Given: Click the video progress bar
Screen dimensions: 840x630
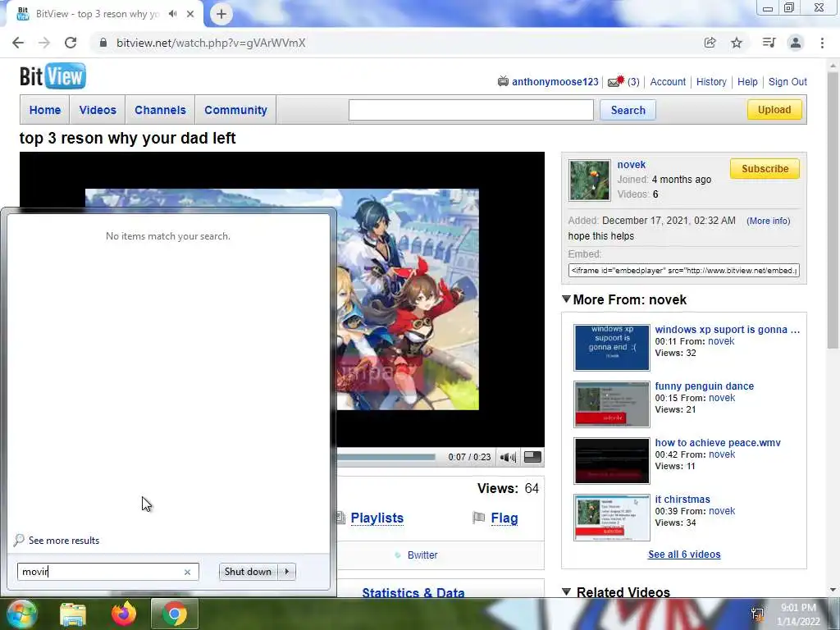Looking at the screenshot, I should (x=386, y=457).
